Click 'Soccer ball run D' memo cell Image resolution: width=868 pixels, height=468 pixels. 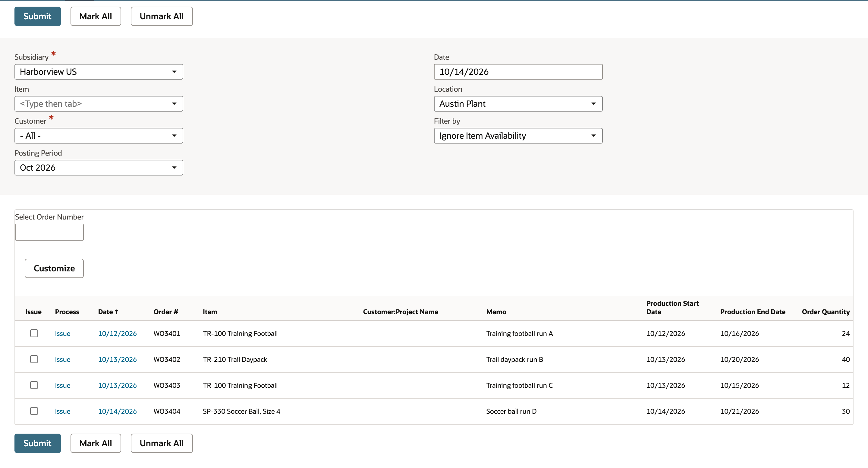(511, 411)
